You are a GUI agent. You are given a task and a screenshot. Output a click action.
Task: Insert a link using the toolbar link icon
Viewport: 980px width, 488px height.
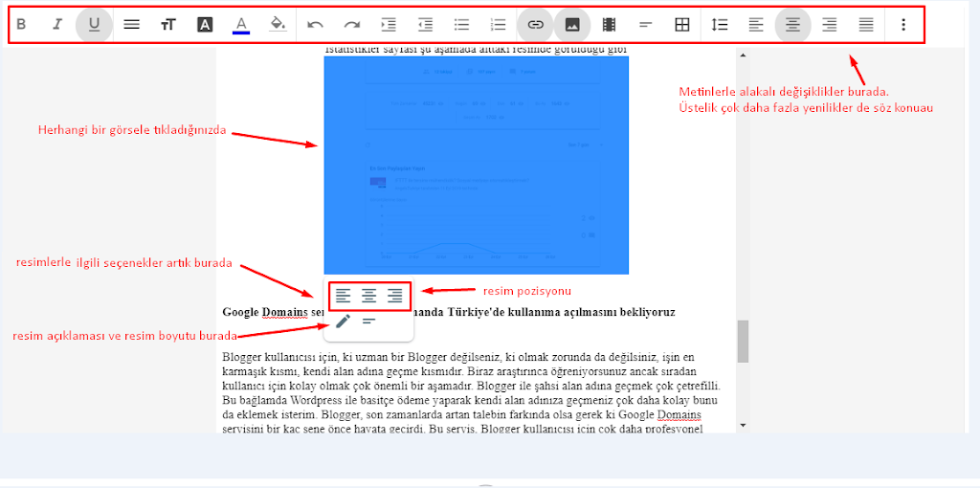pyautogui.click(x=535, y=25)
